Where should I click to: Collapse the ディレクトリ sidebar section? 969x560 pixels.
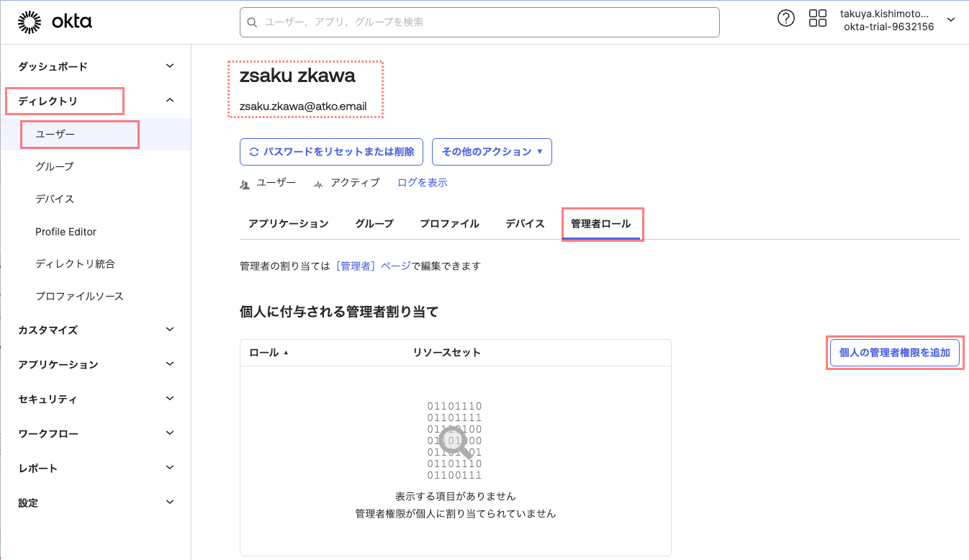170,101
